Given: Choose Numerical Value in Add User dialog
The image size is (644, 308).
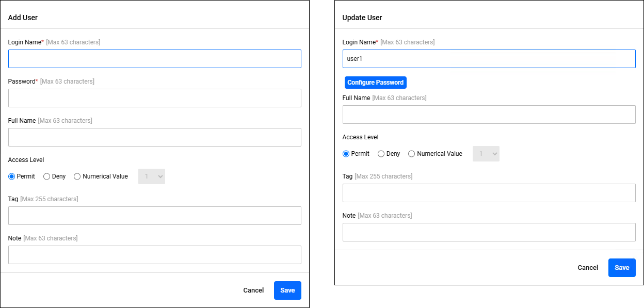Looking at the screenshot, I should (77, 176).
